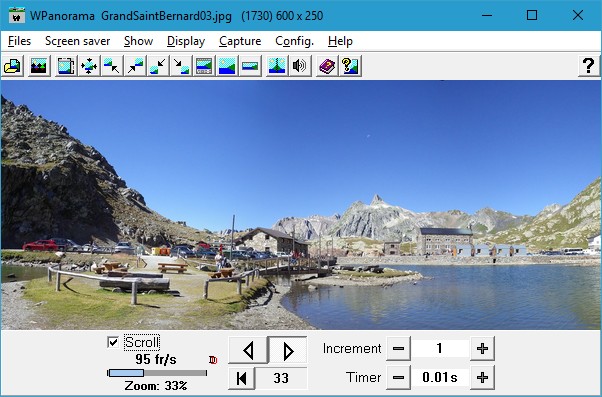The height and width of the screenshot is (397, 602).
Task: Click the narrow strip display icon
Action: (x=250, y=66)
